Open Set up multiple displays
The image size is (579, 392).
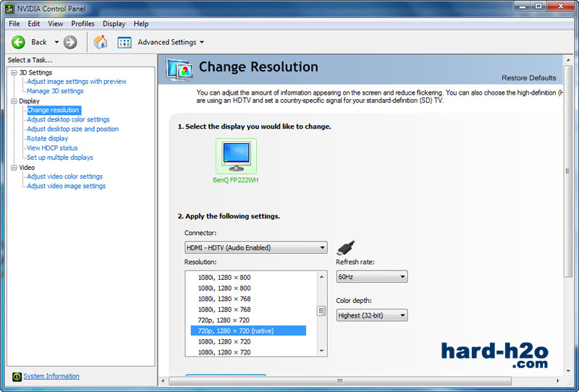(60, 158)
